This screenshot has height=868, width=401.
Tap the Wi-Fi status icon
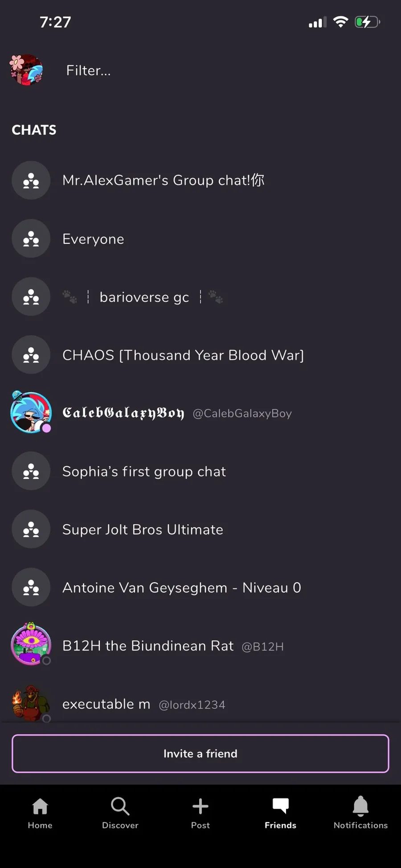click(x=341, y=22)
